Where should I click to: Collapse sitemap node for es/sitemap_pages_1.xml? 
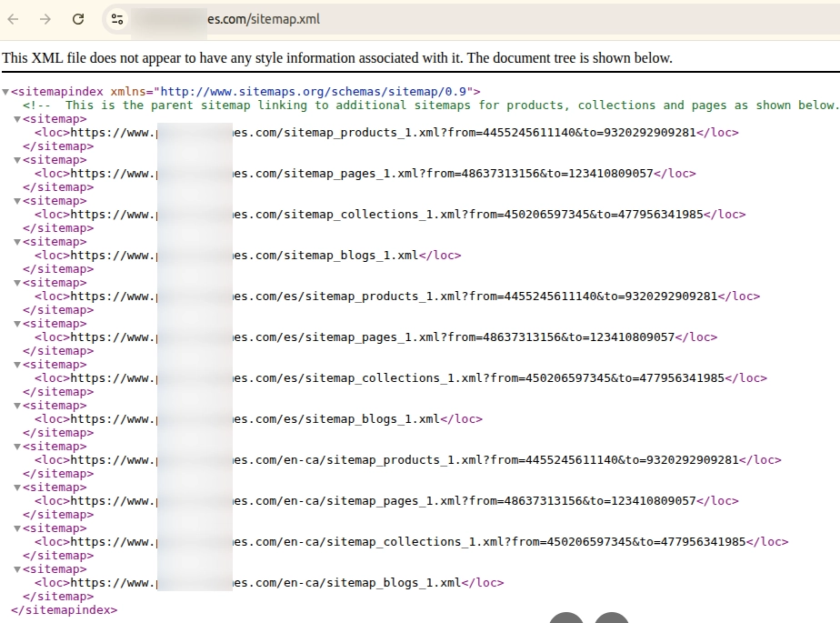(x=17, y=324)
